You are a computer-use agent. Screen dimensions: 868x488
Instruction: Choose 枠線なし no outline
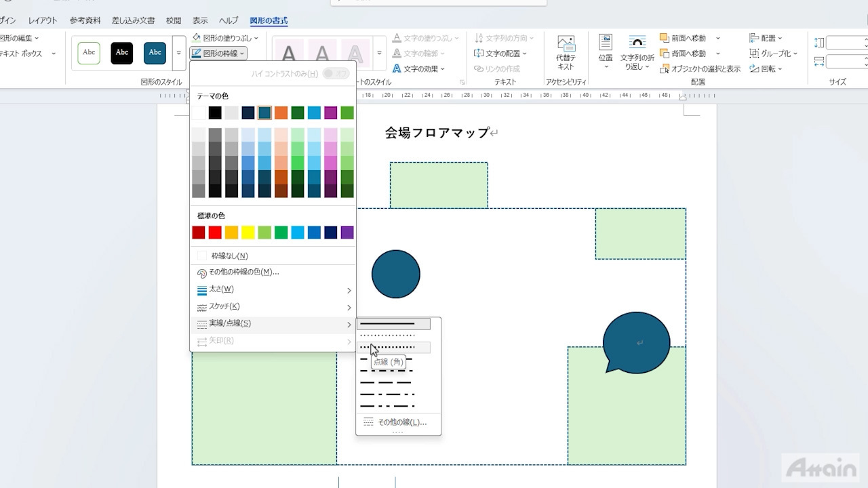(273, 256)
